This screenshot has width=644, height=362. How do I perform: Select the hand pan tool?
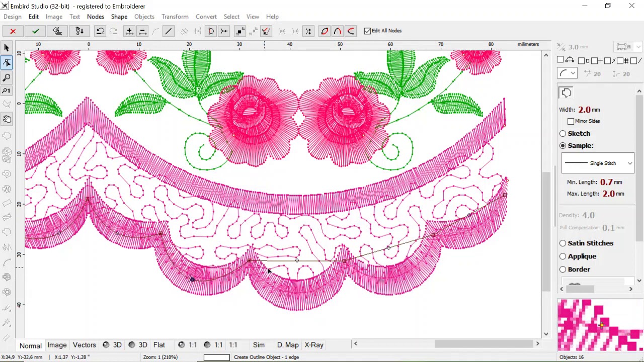tap(7, 120)
